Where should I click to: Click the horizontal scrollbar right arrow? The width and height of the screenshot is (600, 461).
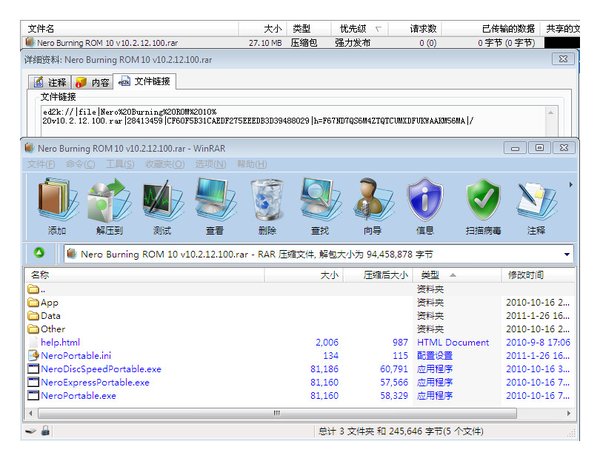[569, 413]
